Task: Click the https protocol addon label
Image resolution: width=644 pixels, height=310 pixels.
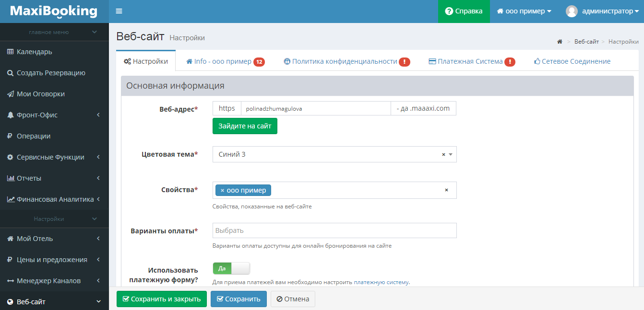Action: pos(227,108)
